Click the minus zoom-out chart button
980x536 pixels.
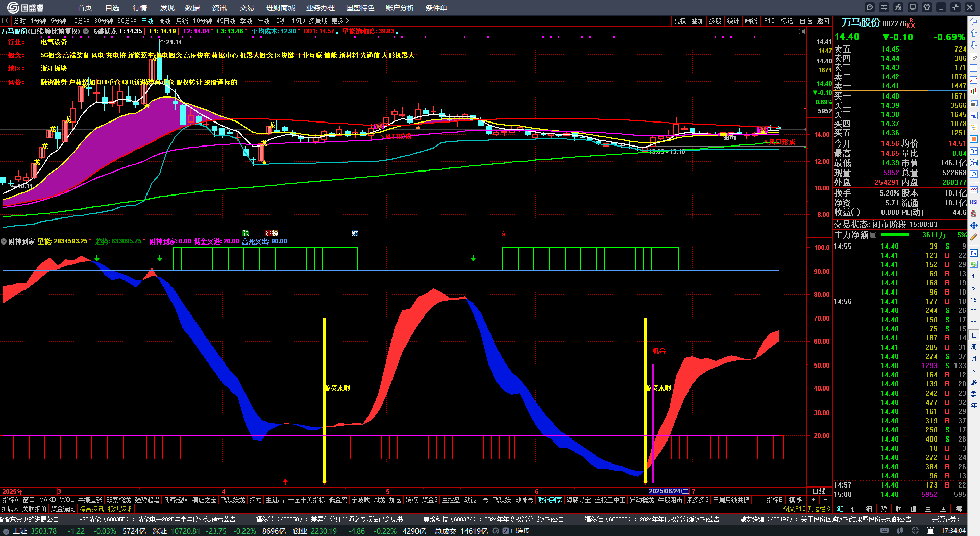click(x=825, y=500)
